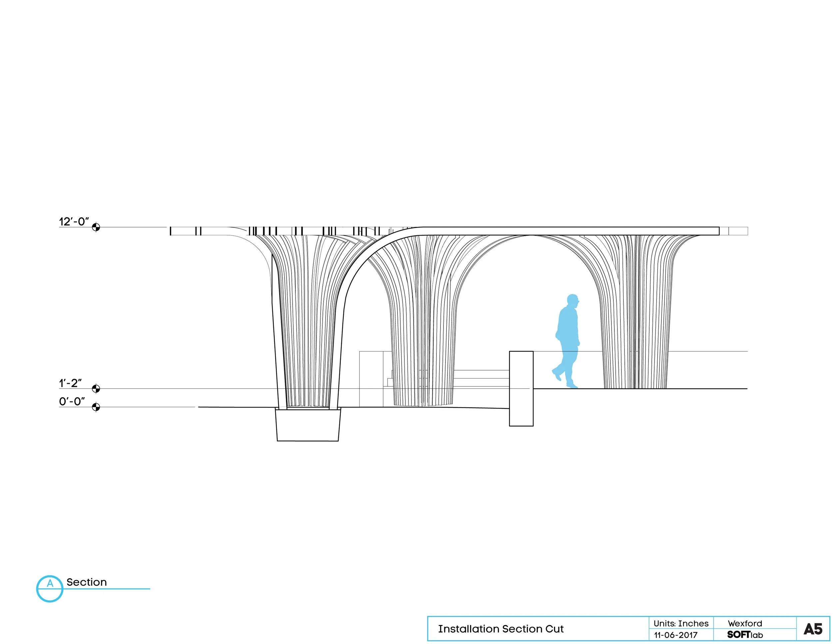Image resolution: width=833 pixels, height=644 pixels.
Task: Click the Wexford project name cell
Action: 744,623
